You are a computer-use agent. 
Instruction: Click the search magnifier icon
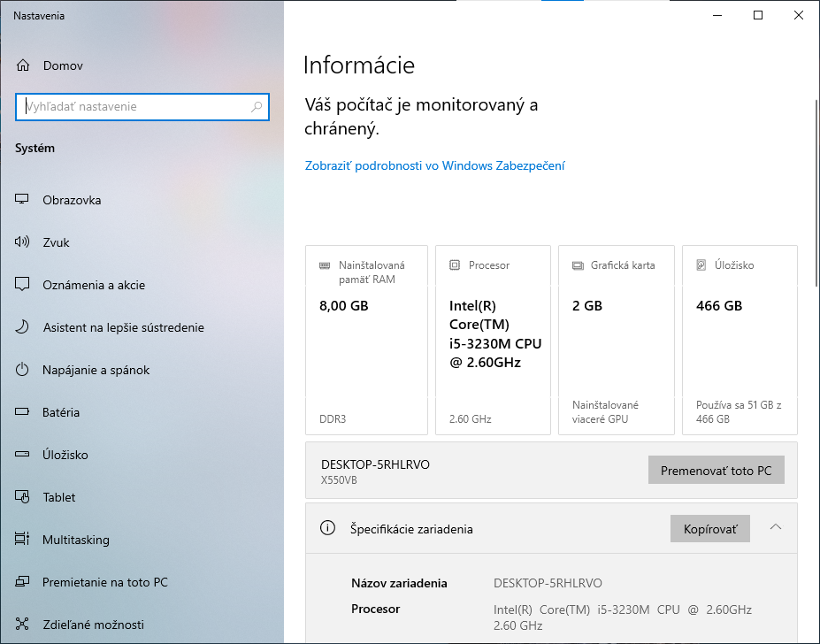tap(257, 107)
